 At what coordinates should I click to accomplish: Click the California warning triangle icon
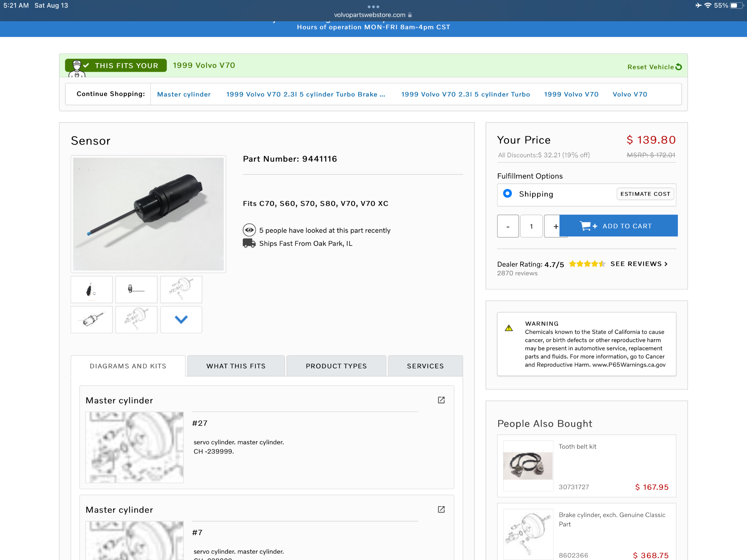point(509,328)
